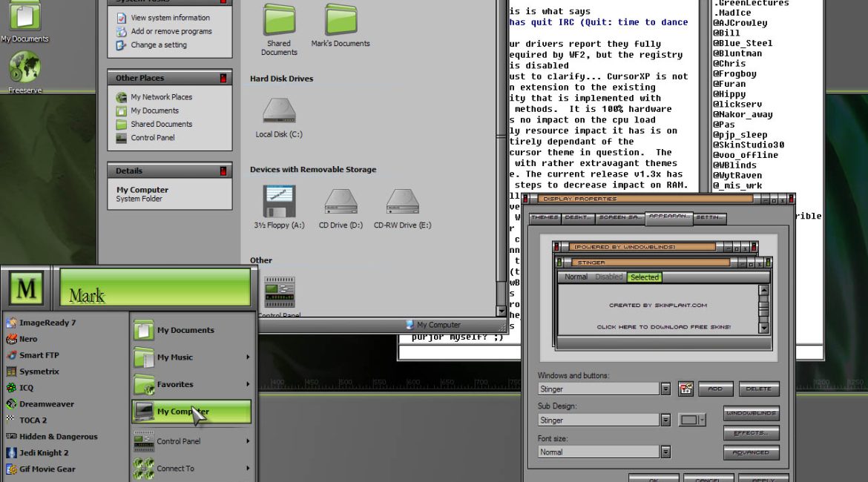Expand the My Music submenu
Image resolution: width=868 pixels, height=482 pixels.
(x=247, y=357)
